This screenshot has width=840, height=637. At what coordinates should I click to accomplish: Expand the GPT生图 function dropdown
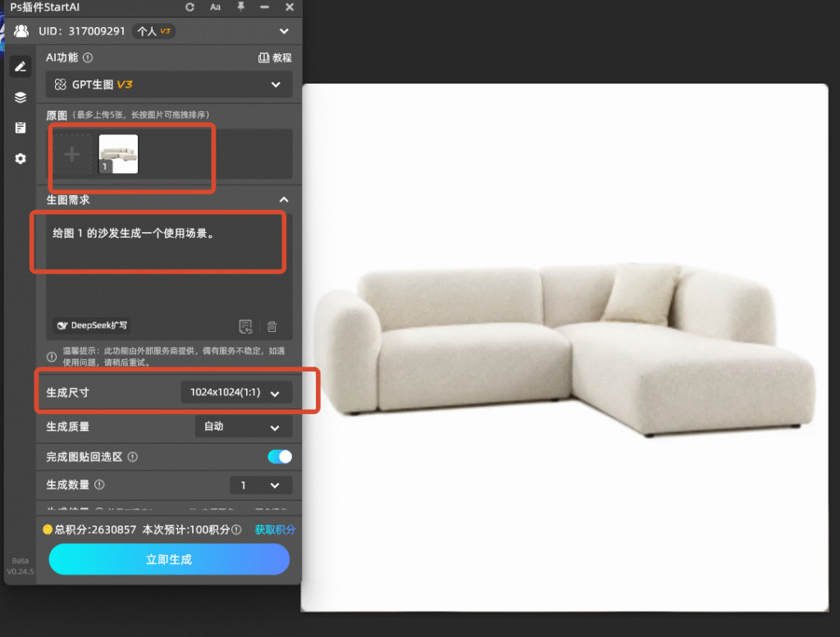[x=169, y=84]
